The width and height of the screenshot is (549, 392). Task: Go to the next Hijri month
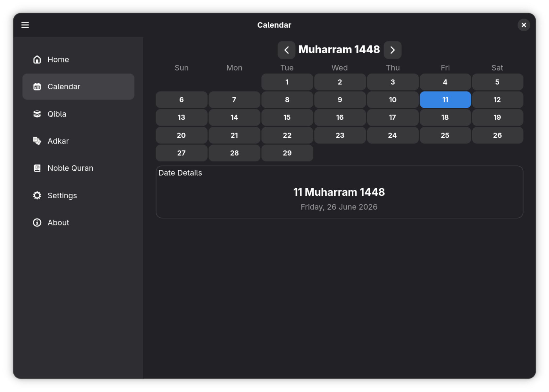(392, 50)
